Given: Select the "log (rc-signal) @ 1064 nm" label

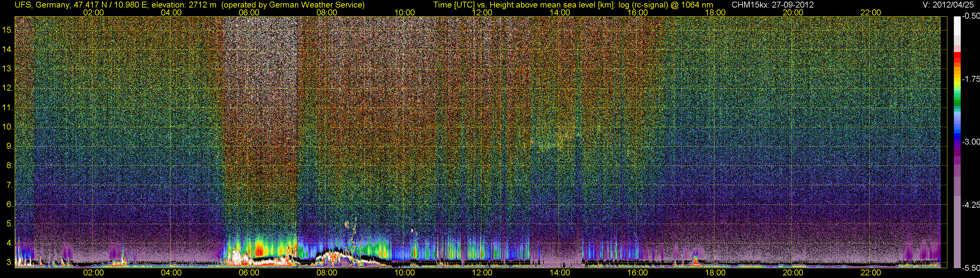Looking at the screenshot, I should point(666,5).
